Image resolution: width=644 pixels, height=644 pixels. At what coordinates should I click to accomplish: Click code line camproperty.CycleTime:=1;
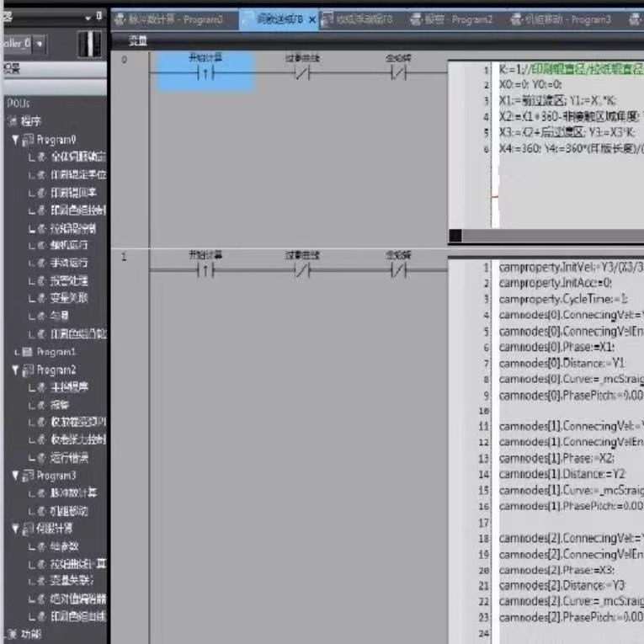563,299
